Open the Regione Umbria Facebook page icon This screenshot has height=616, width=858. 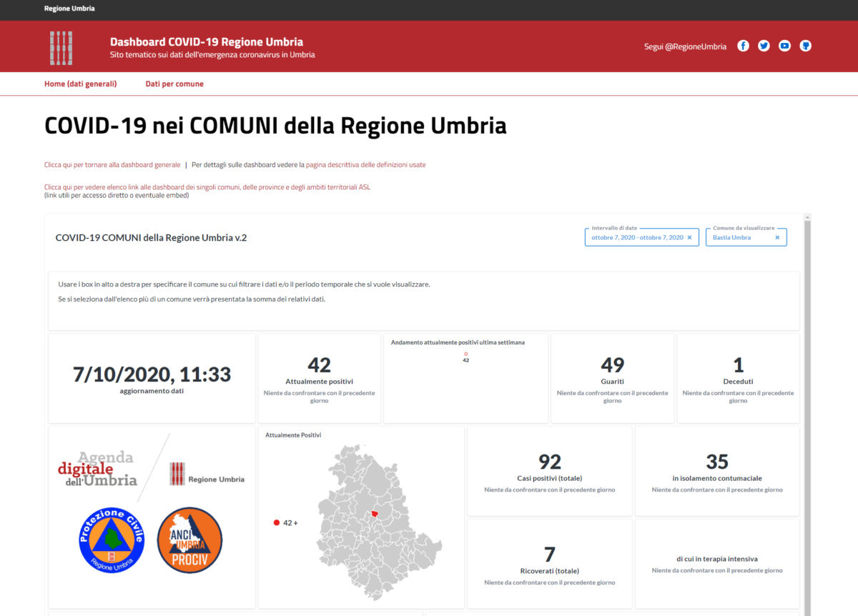click(x=743, y=46)
